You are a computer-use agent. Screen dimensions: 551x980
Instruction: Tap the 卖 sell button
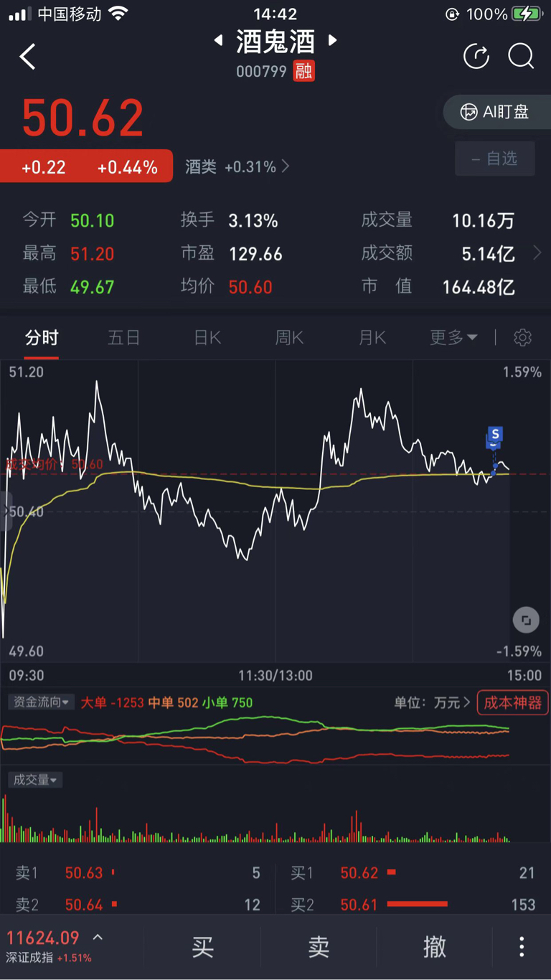click(x=319, y=947)
